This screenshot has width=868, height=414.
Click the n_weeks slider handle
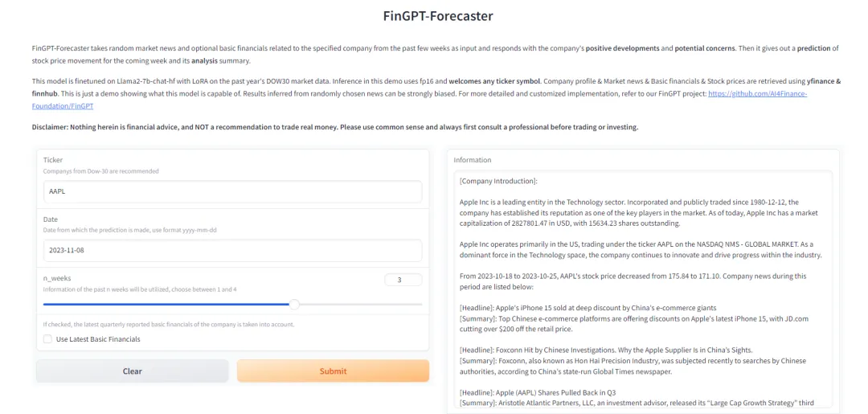coord(294,305)
